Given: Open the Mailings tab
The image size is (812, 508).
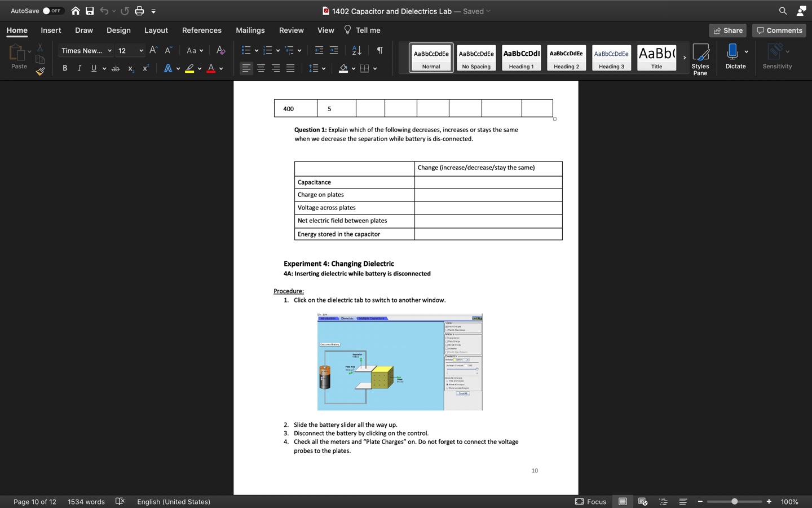Looking at the screenshot, I should tap(250, 30).
